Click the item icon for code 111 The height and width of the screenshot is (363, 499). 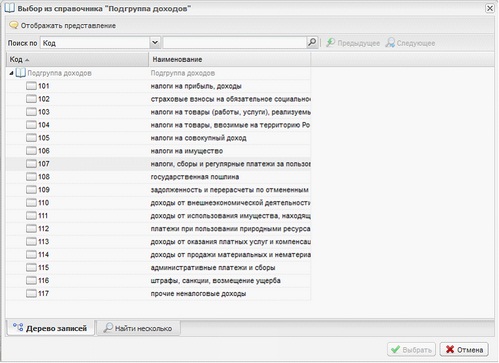31,216
